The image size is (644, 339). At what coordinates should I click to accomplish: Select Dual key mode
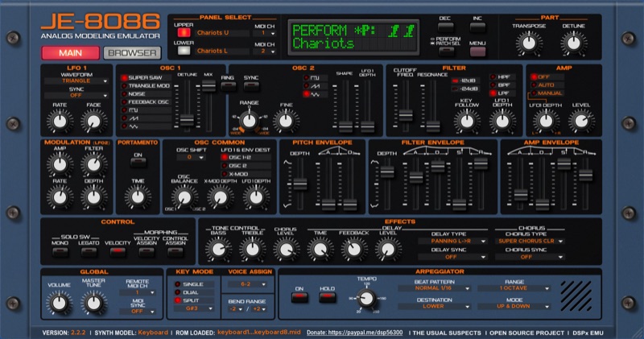click(194, 292)
